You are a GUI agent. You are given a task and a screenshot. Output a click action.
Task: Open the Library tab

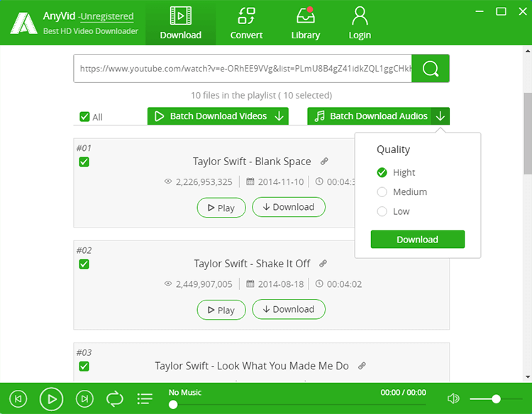coord(305,23)
